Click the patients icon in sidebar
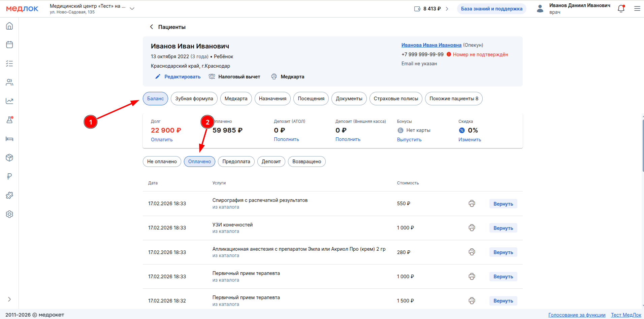This screenshot has height=319, width=644. (x=9, y=82)
